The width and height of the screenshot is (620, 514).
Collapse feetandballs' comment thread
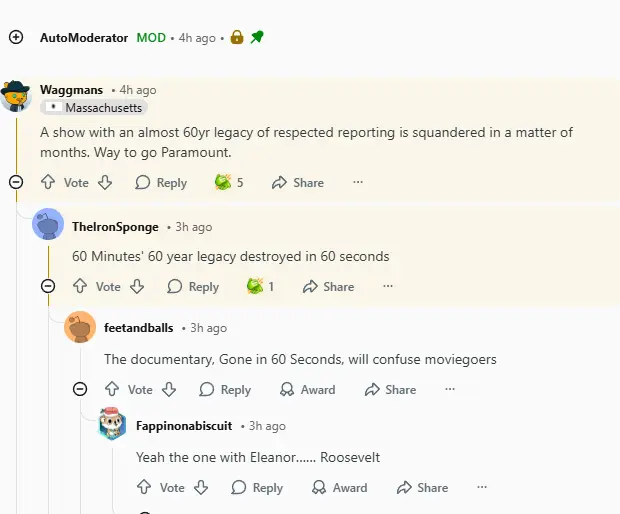click(x=80, y=389)
